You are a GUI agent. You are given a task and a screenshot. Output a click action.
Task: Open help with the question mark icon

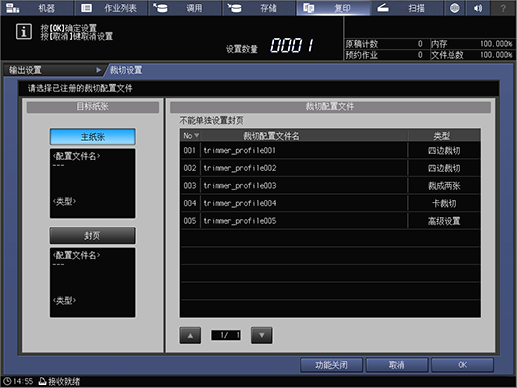[x=503, y=8]
